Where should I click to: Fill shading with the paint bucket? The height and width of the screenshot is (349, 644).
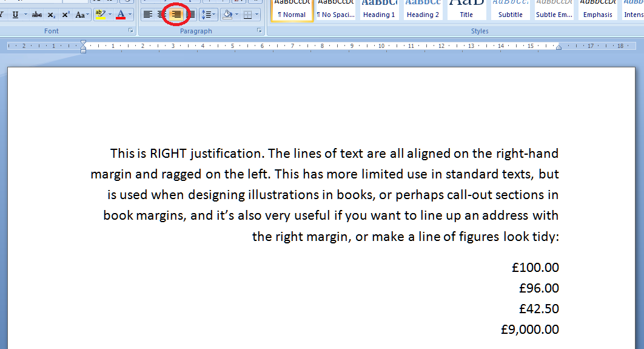[227, 14]
